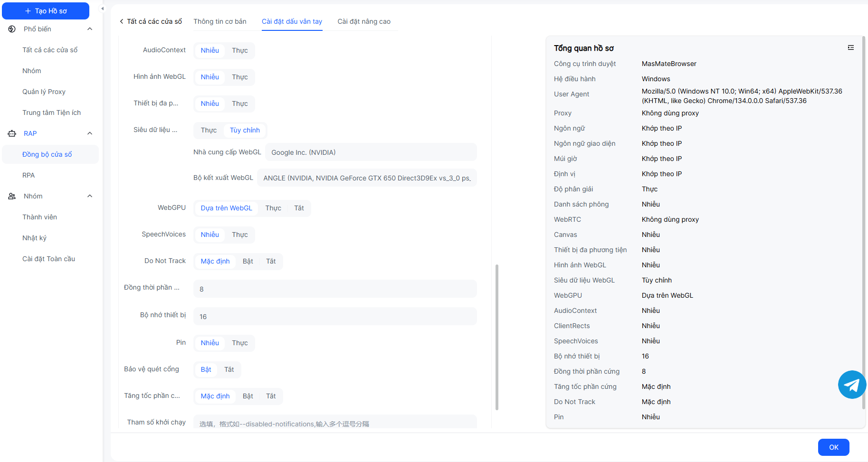Collapse the Nhóm sidebar group
Viewport: 868px width, 462px height.
pos(90,196)
